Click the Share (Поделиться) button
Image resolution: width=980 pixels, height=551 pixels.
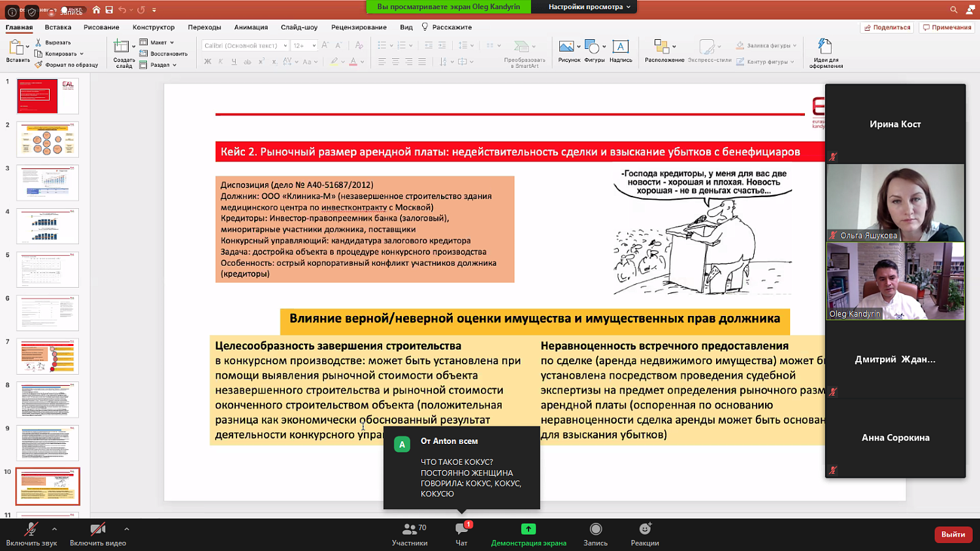pos(887,27)
